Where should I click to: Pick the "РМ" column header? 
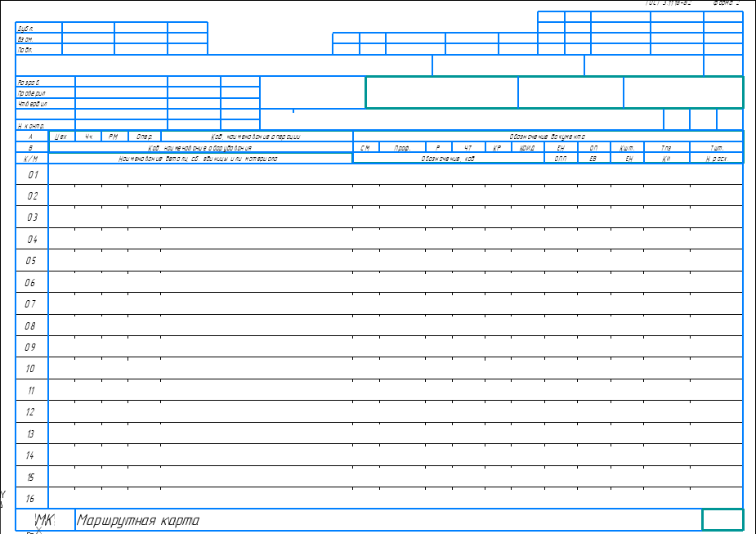click(114, 137)
